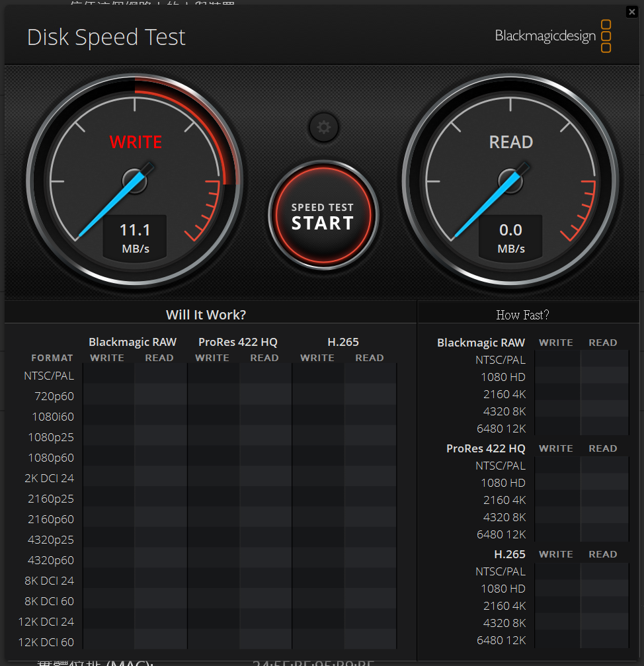
Task: Click the Speed Test Start button
Action: [x=323, y=216]
